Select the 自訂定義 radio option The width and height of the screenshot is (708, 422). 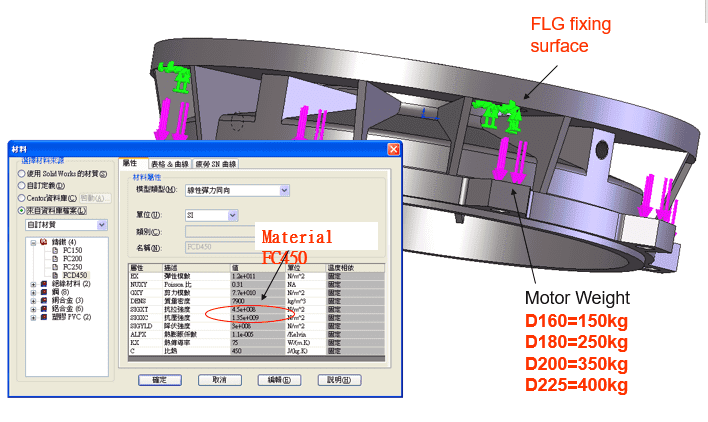(x=22, y=186)
